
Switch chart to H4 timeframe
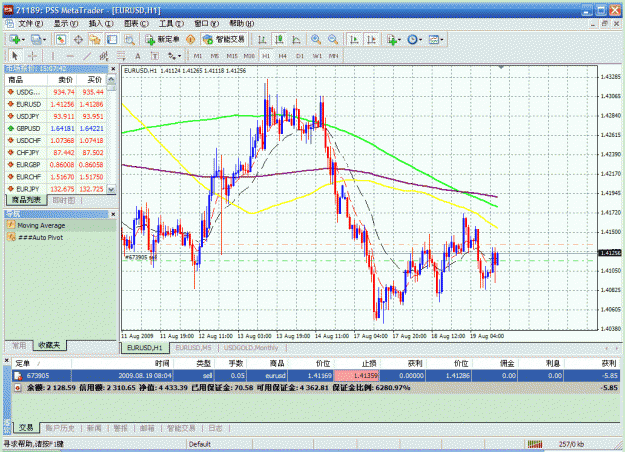tap(283, 56)
